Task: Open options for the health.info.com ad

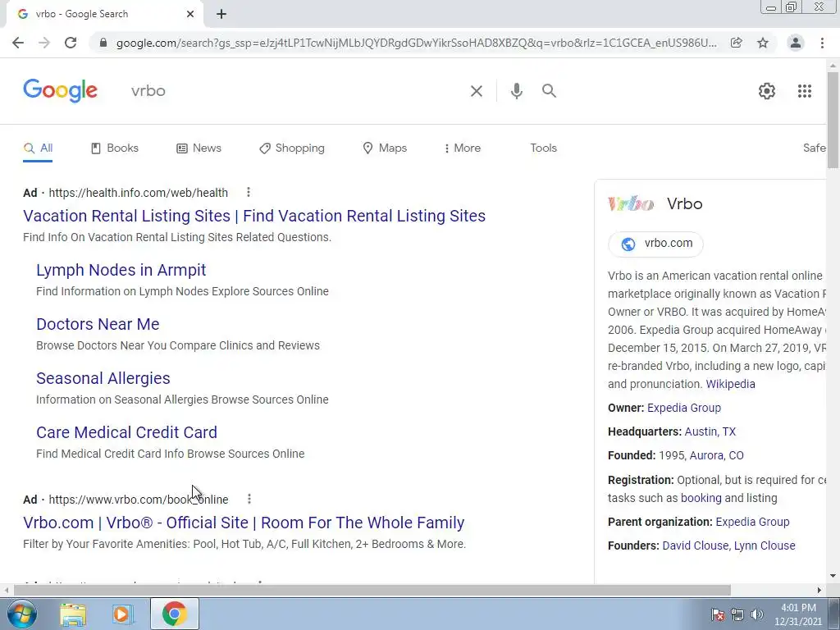Action: click(x=248, y=192)
